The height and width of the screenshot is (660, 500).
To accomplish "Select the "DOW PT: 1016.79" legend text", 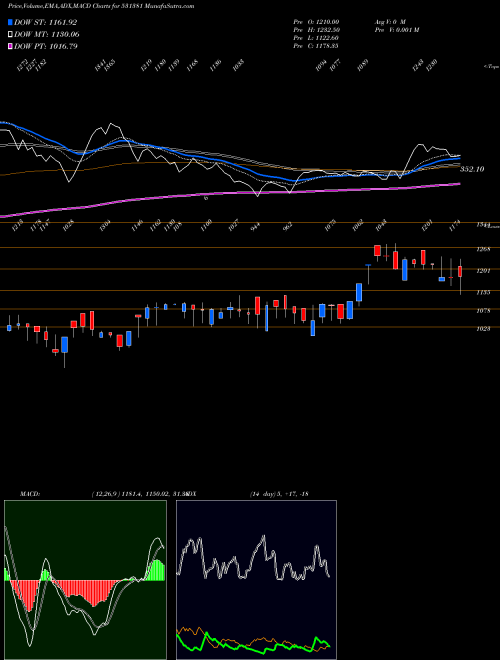I will coord(46,46).
